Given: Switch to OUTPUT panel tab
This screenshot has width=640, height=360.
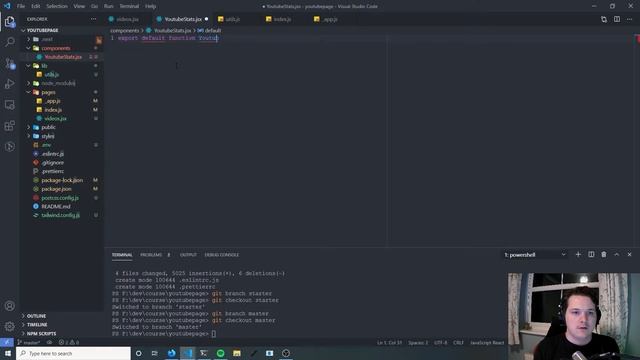Looking at the screenshot, I should [x=188, y=255].
